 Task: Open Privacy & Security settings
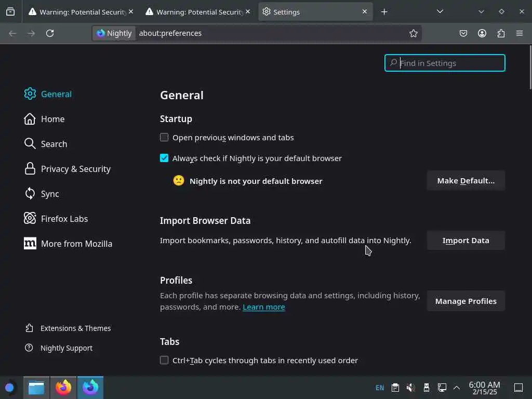(67, 169)
